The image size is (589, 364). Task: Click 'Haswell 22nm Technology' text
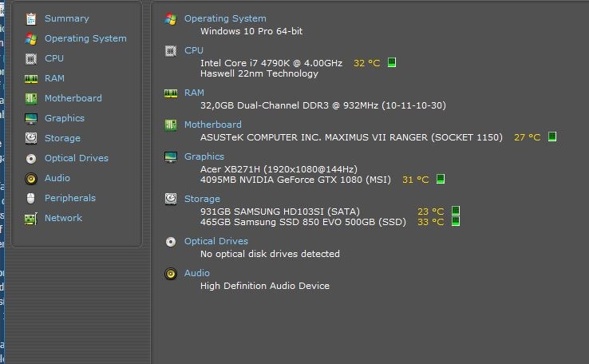[259, 73]
